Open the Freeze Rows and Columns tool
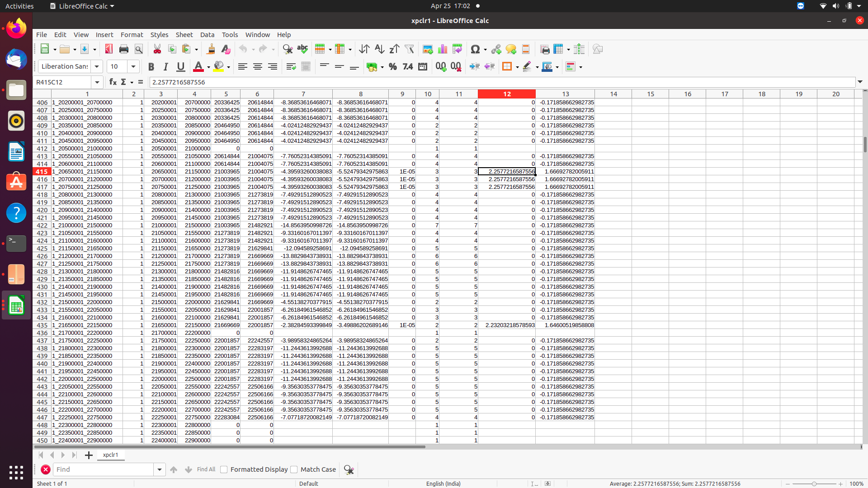Screen dimensions: 868x488 (559, 49)
